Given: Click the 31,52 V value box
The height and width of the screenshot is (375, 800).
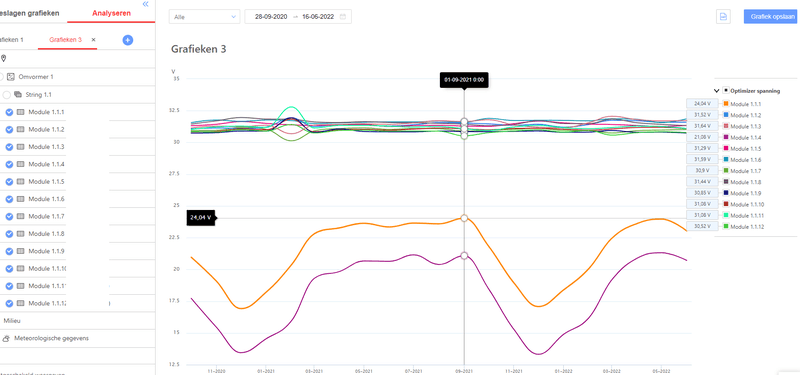Looking at the screenshot, I should 702,115.
